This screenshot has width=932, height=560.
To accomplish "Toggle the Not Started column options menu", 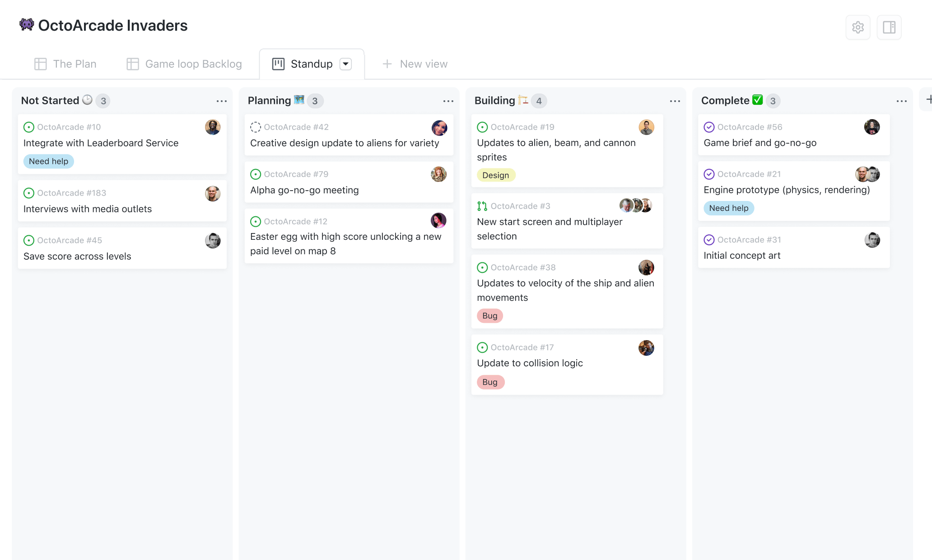I will 222,101.
